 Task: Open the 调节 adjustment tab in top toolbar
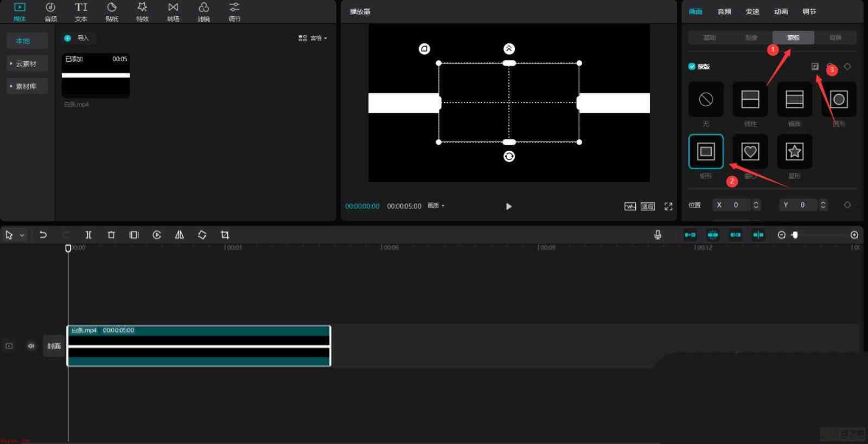point(234,11)
